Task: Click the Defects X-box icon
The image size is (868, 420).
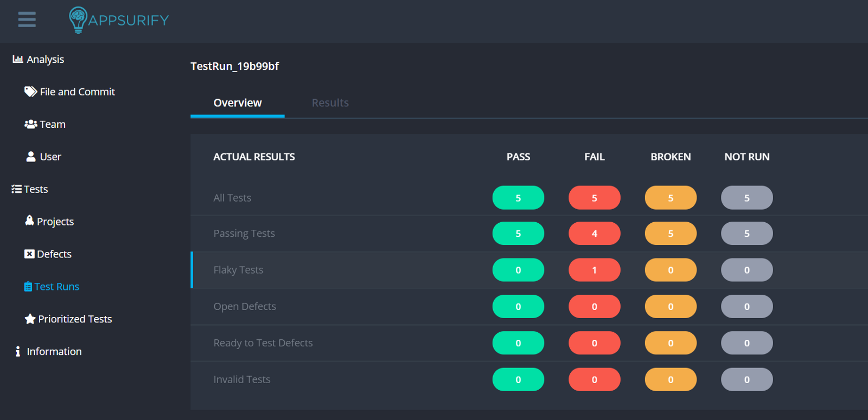Action: pos(29,254)
